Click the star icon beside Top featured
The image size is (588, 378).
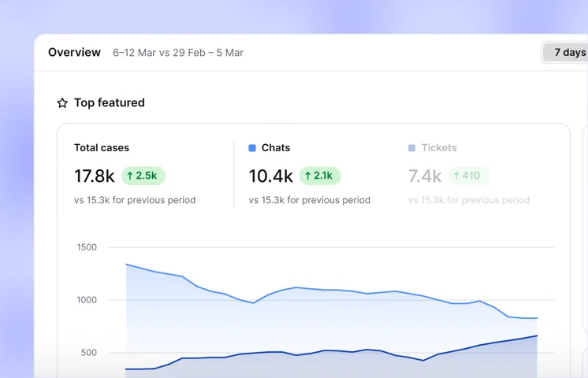click(62, 102)
